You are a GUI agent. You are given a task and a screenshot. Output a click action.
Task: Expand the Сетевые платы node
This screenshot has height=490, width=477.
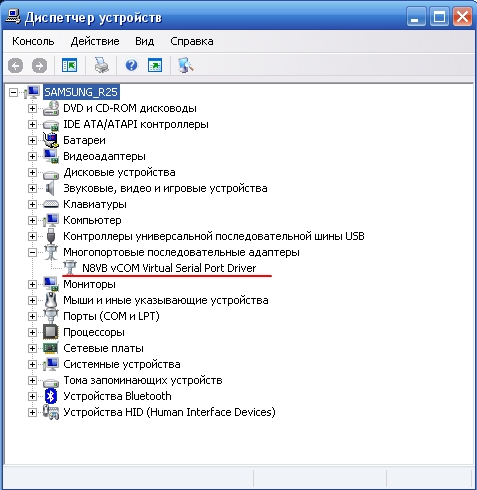[x=32, y=348]
